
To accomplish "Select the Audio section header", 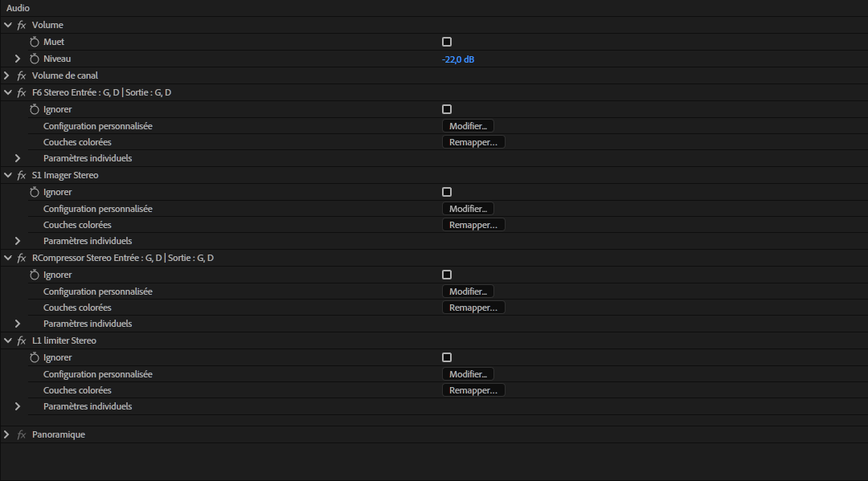I will (x=18, y=8).
